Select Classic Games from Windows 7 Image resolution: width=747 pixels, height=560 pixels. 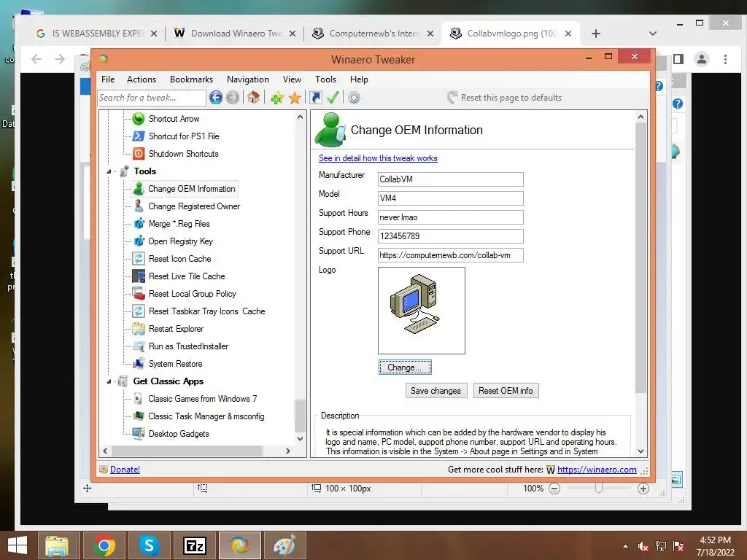click(203, 399)
